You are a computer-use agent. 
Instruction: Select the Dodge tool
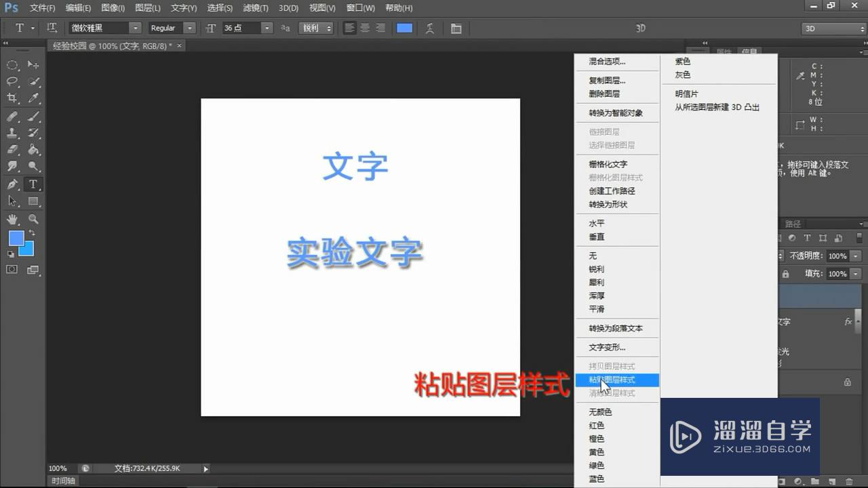point(33,166)
